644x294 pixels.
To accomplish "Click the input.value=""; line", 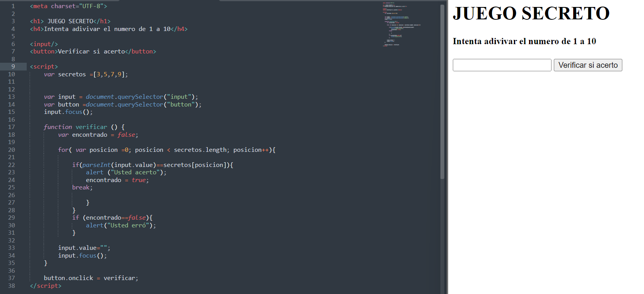I will [x=84, y=248].
